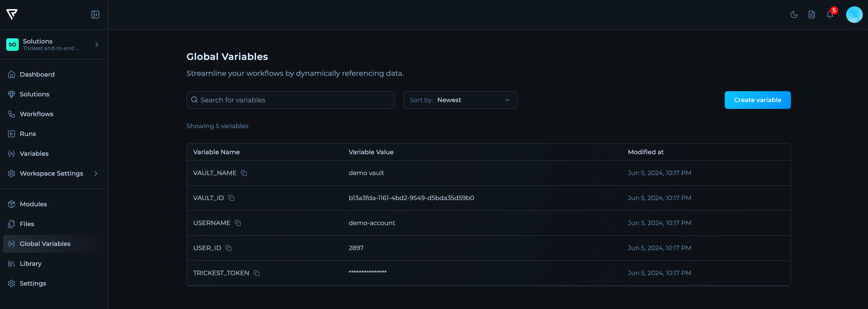Open the Sort by Newest dropdown
This screenshot has width=868, height=309.
pos(460,100)
